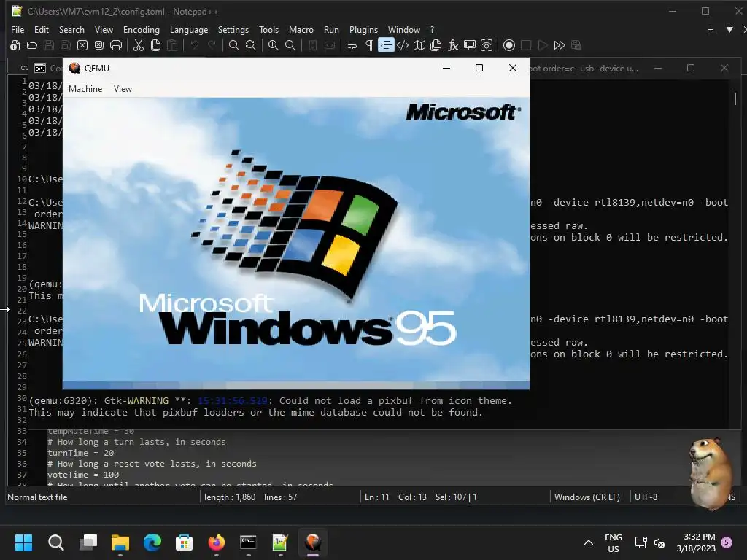This screenshot has width=747, height=560.
Task: Click the plus button at menu bar right
Action: (711, 29)
